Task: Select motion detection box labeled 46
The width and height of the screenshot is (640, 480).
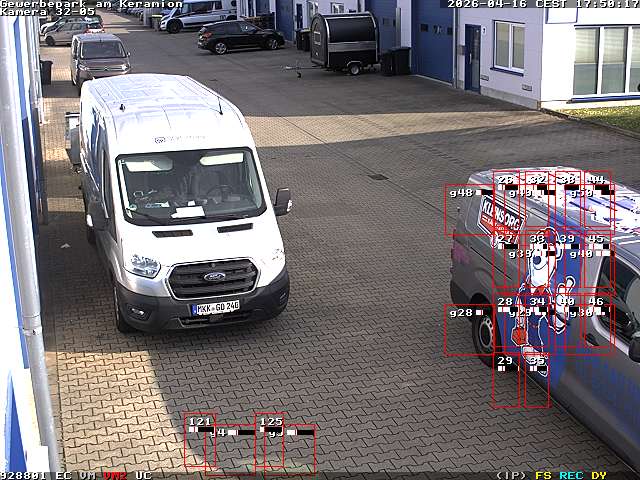Action: click(x=596, y=322)
